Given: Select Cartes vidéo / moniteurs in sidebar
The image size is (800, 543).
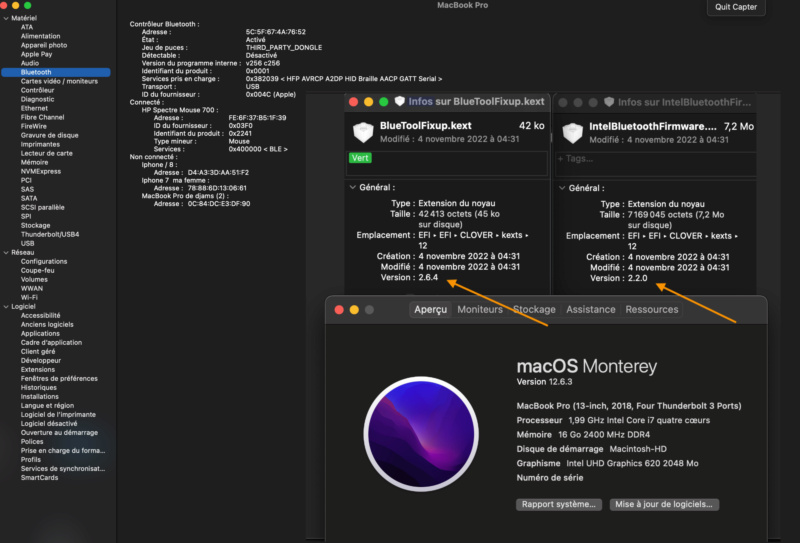Looking at the screenshot, I should [x=59, y=81].
